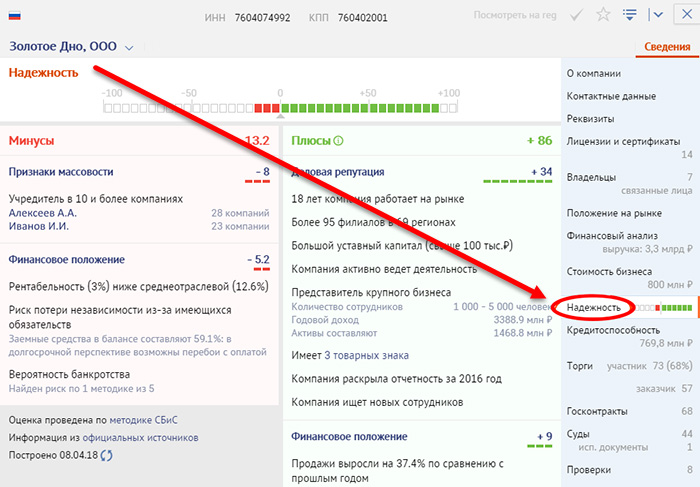This screenshot has height=487, width=700.
Task: Open Положение на рынке section
Action: point(614,213)
